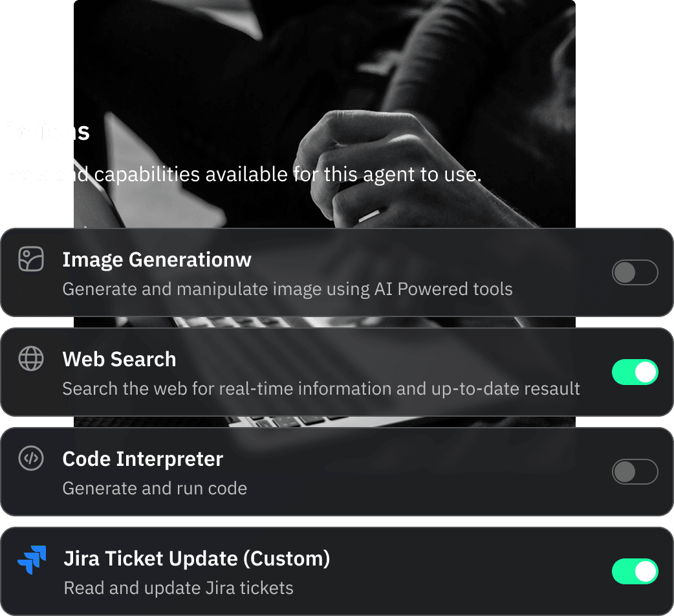The image size is (674, 616).
Task: Click the Code Interpreter code icon
Action: pyautogui.click(x=31, y=458)
